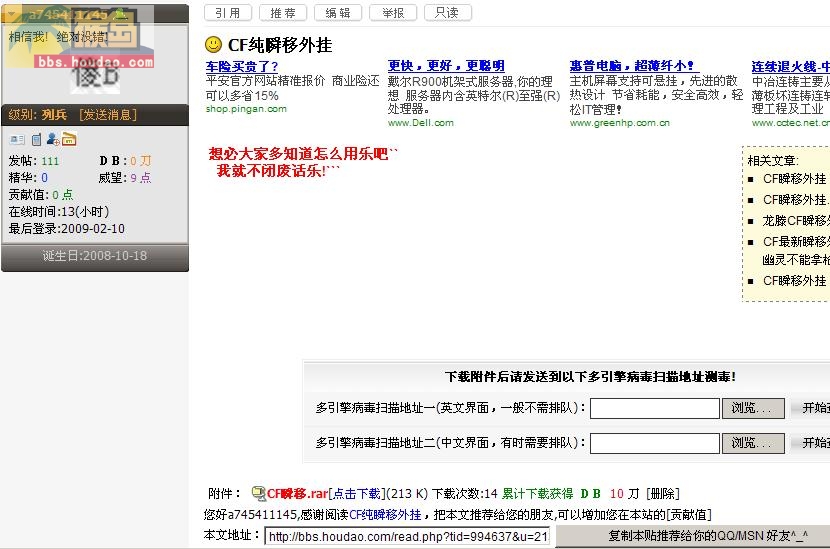Click the post title CF纯瞬移外挂
Viewport: 830px width, 549px height.
(280, 45)
